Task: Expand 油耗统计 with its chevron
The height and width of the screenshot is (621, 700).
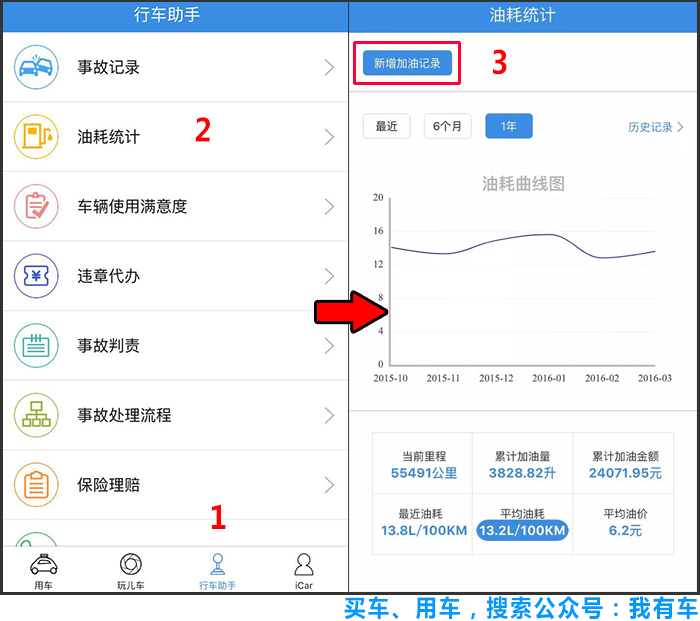Action: pyautogui.click(x=329, y=137)
